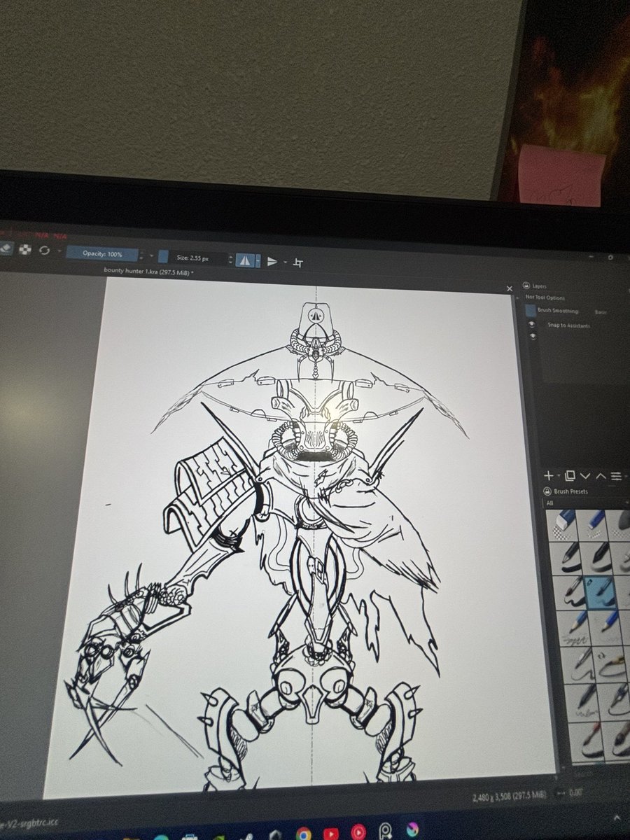630x840 pixels.
Task: Open the YouTube taskbar icon
Action: [x=330, y=832]
